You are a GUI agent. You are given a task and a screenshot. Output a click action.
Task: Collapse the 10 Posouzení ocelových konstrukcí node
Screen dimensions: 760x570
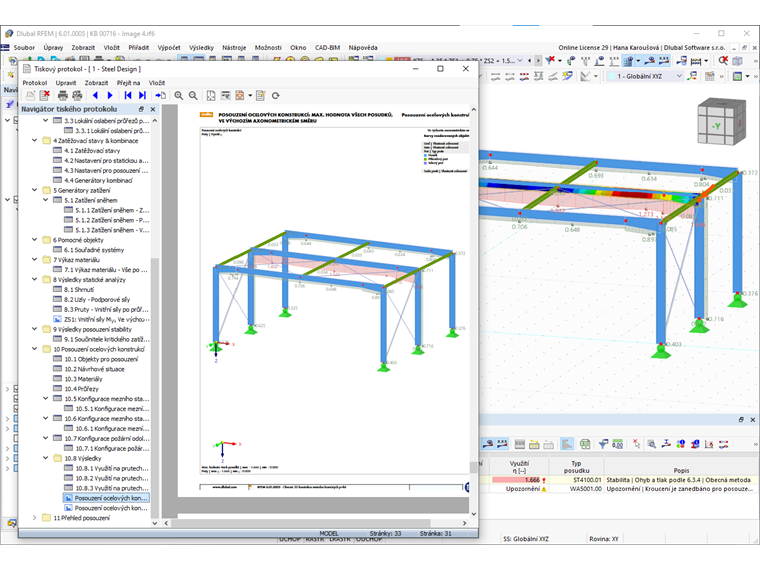point(34,348)
